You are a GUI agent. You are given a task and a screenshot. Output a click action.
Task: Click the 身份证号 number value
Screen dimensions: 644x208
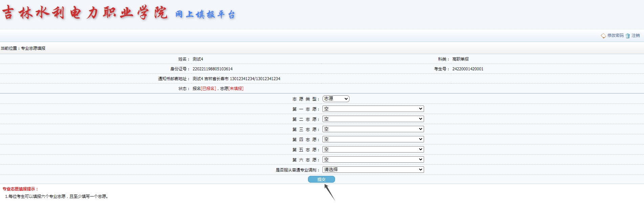pos(213,69)
